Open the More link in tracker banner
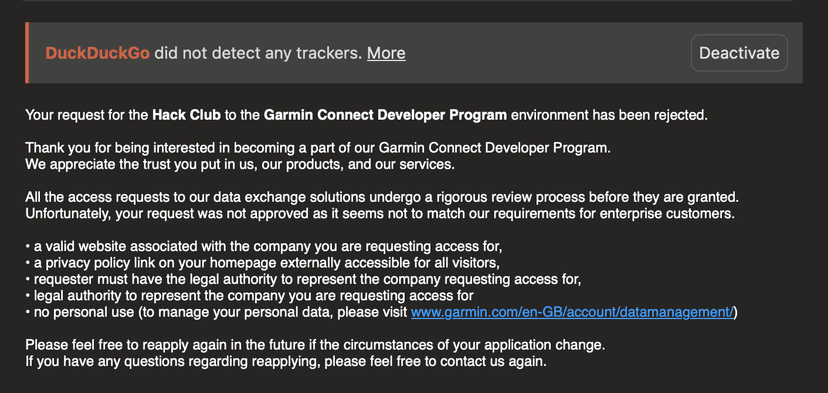This screenshot has height=393, width=828. pyautogui.click(x=386, y=53)
